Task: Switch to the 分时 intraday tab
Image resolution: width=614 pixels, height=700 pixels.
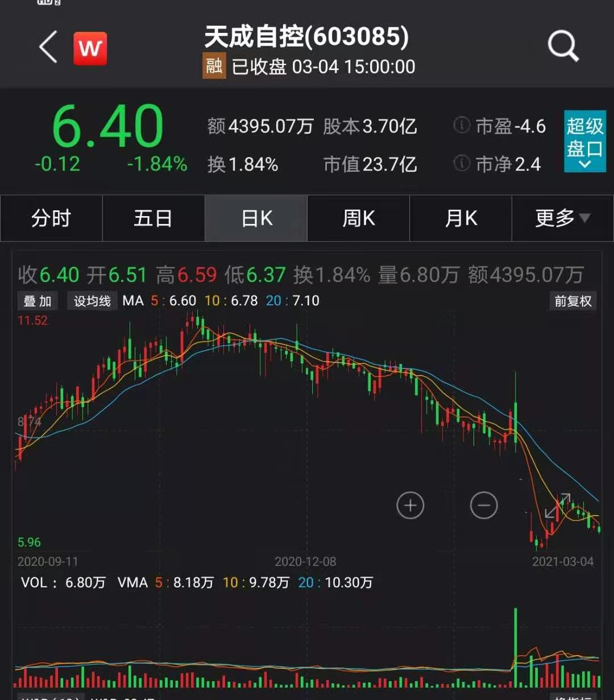Action: [51, 218]
